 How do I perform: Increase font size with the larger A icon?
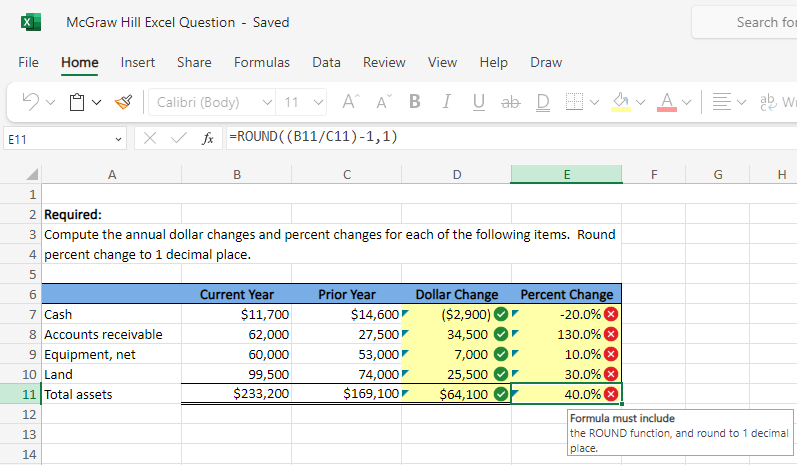click(x=351, y=102)
